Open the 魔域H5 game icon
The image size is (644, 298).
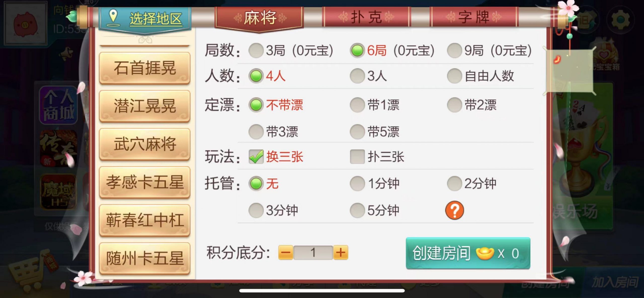(x=58, y=192)
